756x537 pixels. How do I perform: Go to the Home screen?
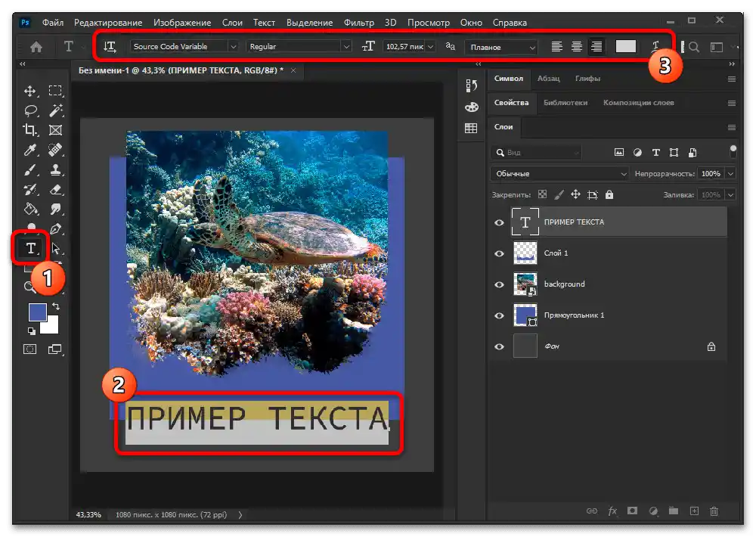pos(36,47)
